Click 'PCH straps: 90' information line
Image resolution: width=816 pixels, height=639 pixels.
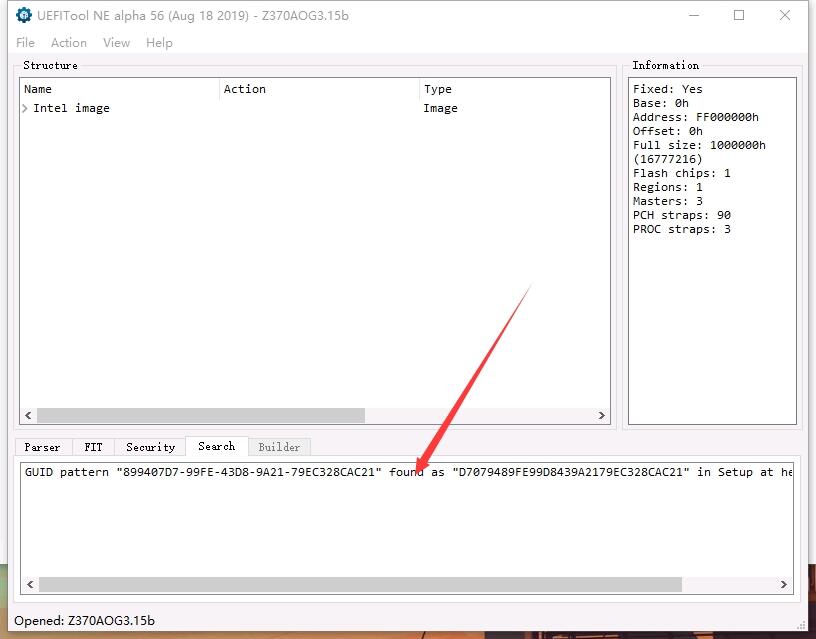point(682,215)
